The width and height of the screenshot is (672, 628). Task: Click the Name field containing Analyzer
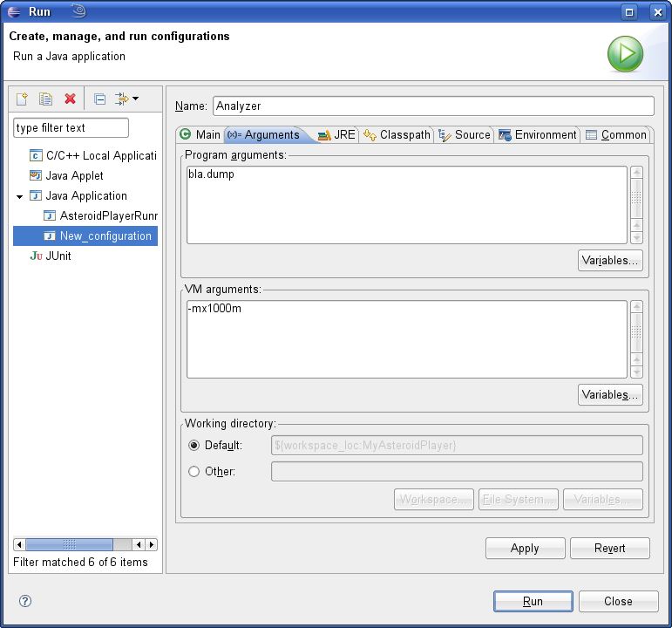tap(433, 106)
